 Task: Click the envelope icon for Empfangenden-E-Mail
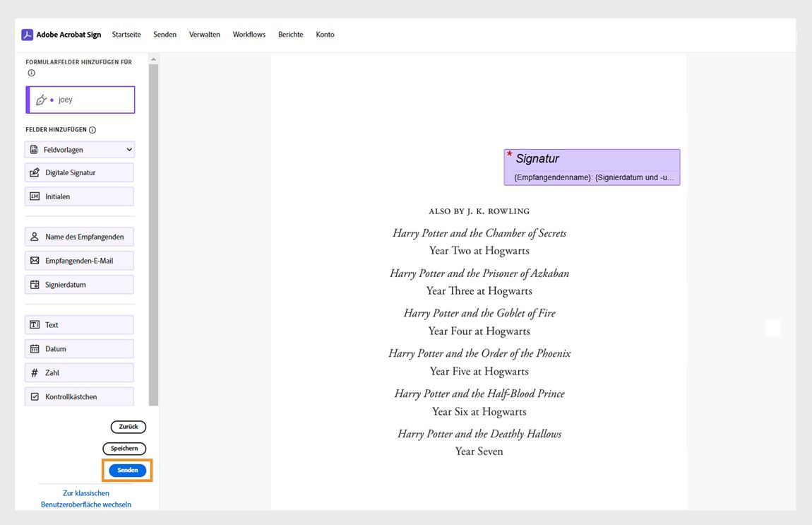tap(35, 261)
